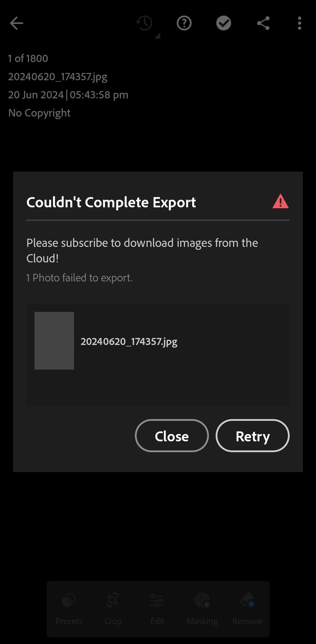316x644 pixels.
Task: Open the share icon
Action: click(x=263, y=23)
